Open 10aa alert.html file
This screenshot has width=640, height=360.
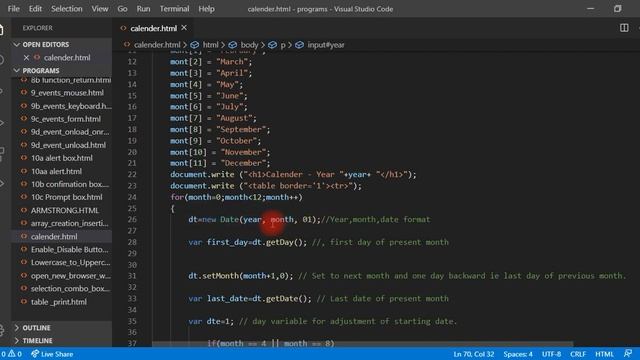tap(56, 171)
